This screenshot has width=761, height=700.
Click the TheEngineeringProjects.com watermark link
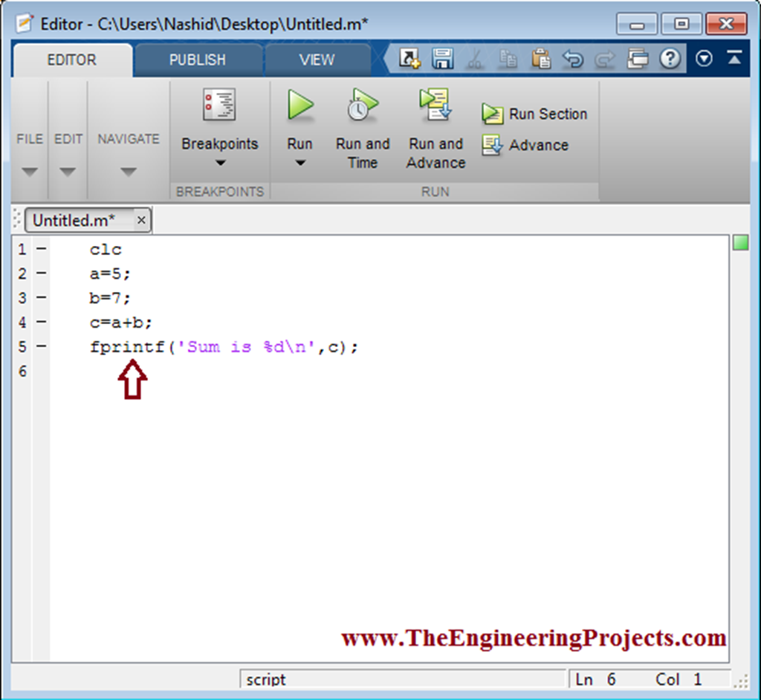[534, 638]
